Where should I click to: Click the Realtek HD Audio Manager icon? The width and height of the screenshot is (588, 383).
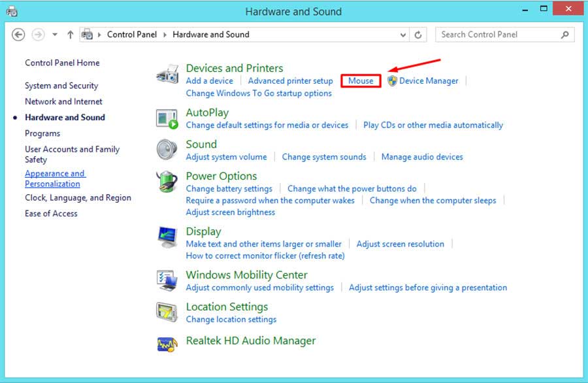[167, 344]
